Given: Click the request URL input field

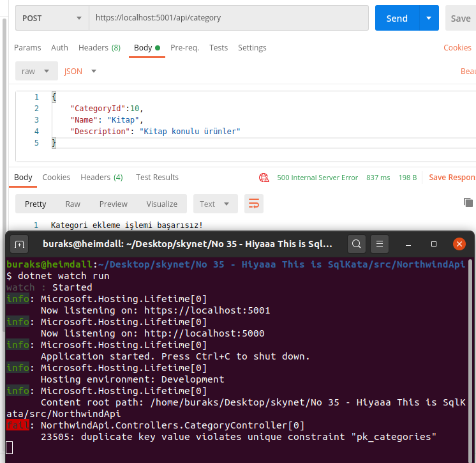Looking at the screenshot, I should [x=228, y=18].
